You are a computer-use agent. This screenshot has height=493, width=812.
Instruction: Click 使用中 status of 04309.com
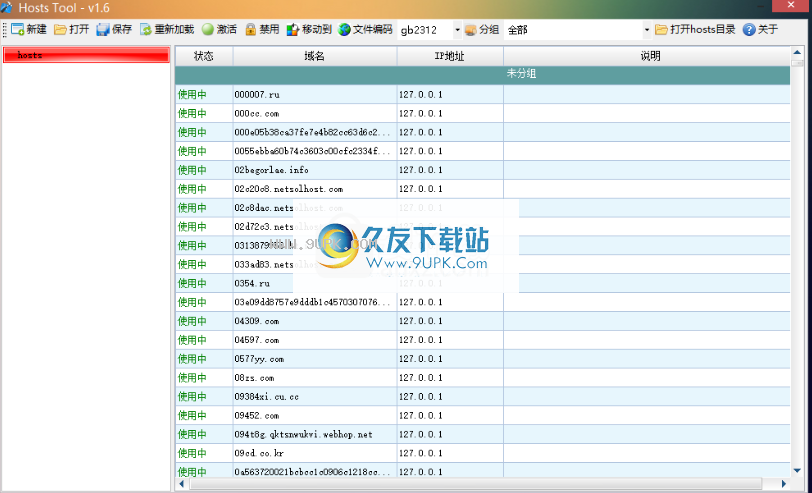192,321
